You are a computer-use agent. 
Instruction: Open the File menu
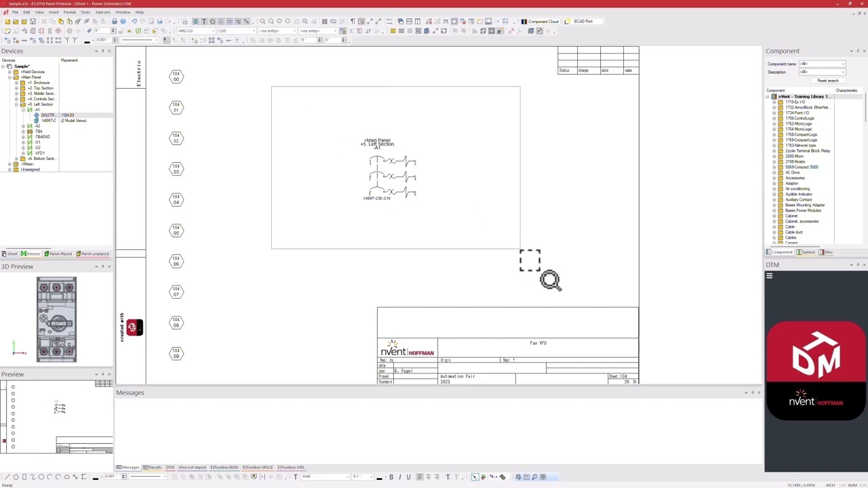click(15, 12)
